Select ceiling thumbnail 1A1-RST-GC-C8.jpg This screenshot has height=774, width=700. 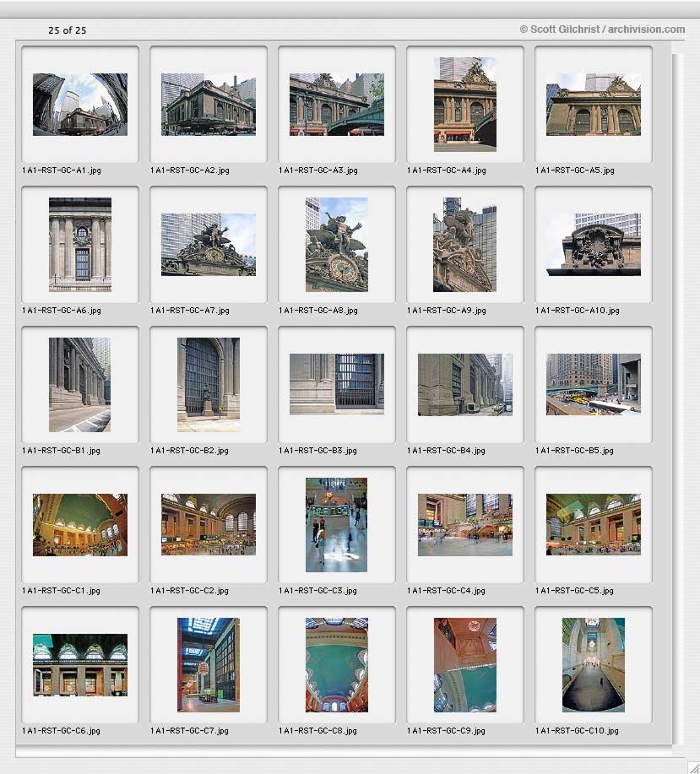(x=337, y=665)
